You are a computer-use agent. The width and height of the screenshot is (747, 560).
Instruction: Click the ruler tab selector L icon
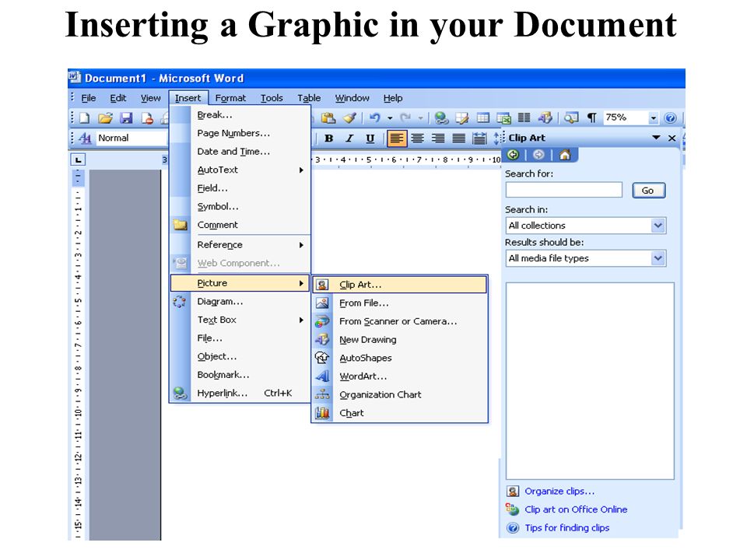click(x=78, y=159)
